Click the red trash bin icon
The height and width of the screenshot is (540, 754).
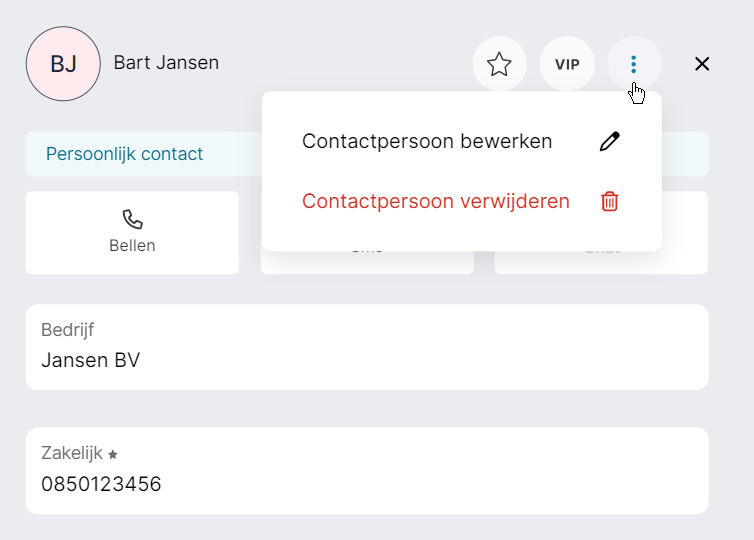[609, 201]
